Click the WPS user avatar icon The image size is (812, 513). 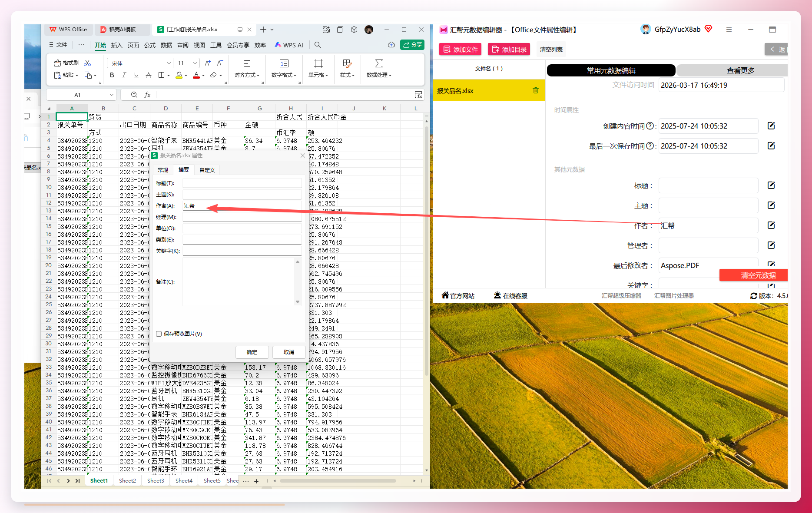coord(369,30)
